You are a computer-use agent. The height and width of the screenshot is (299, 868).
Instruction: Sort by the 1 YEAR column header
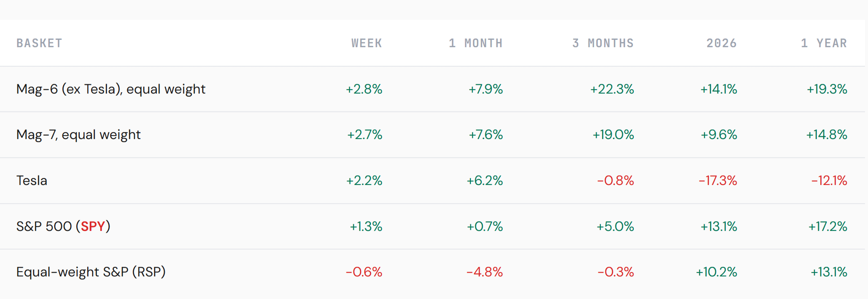click(824, 43)
